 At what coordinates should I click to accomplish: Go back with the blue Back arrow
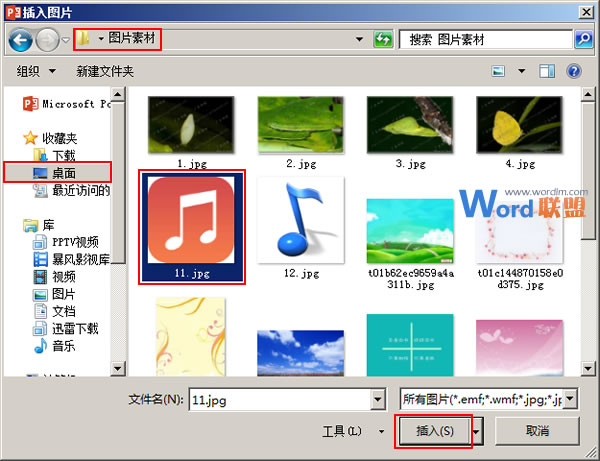pos(20,40)
